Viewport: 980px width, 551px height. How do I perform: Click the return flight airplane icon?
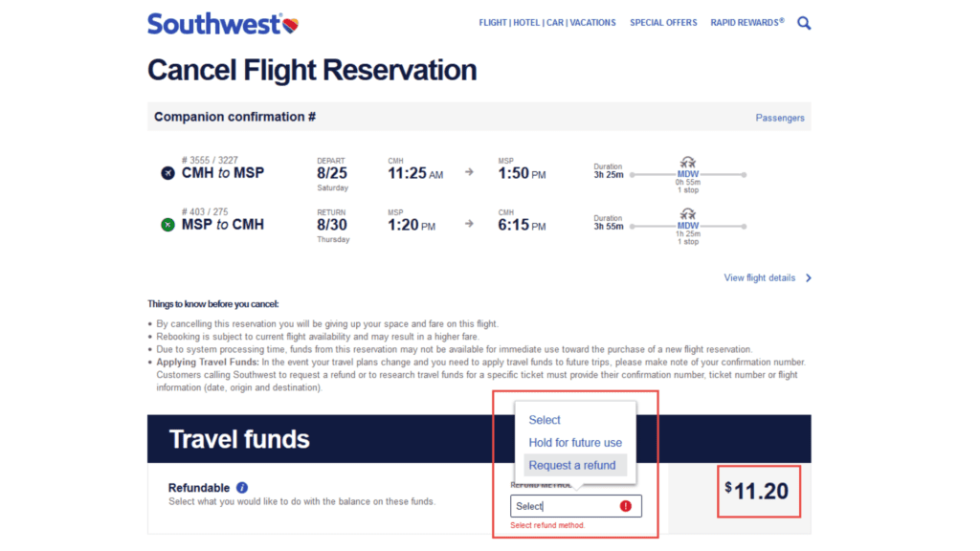coord(168,225)
